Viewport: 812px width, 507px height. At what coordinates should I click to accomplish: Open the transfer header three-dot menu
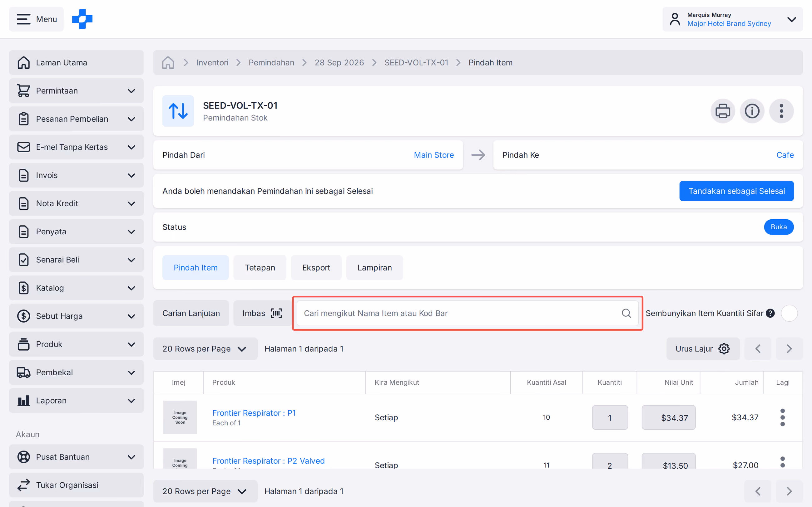click(x=781, y=111)
